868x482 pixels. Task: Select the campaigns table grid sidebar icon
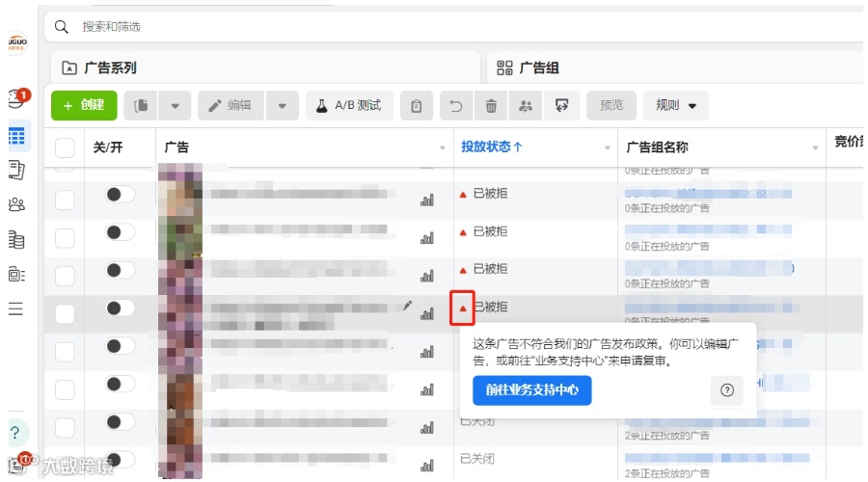pos(16,136)
